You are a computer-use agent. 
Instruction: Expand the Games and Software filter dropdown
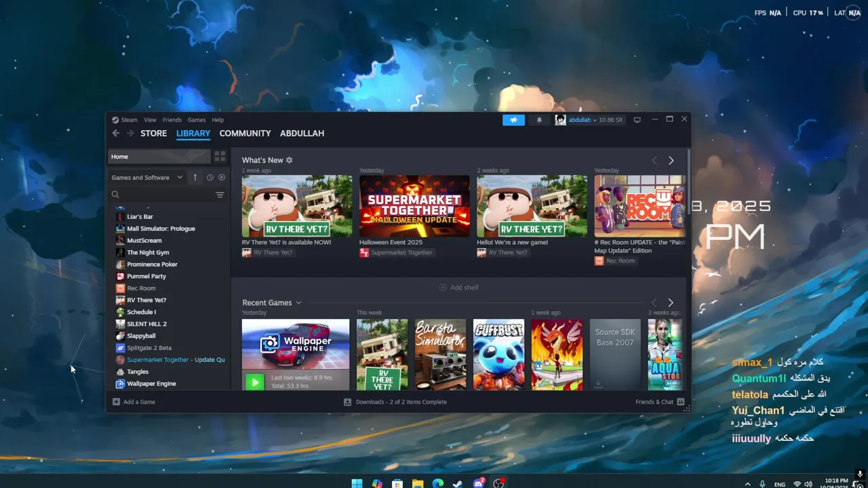pyautogui.click(x=147, y=178)
